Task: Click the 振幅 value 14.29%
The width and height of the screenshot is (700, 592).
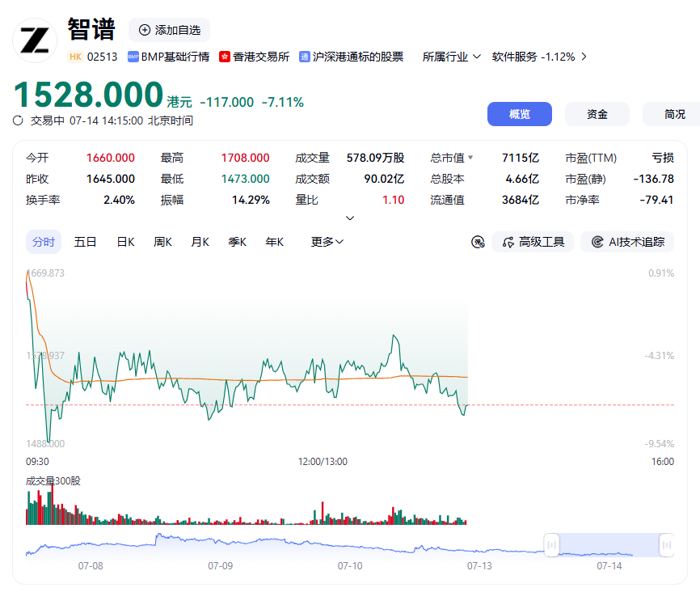Action: pyautogui.click(x=251, y=200)
